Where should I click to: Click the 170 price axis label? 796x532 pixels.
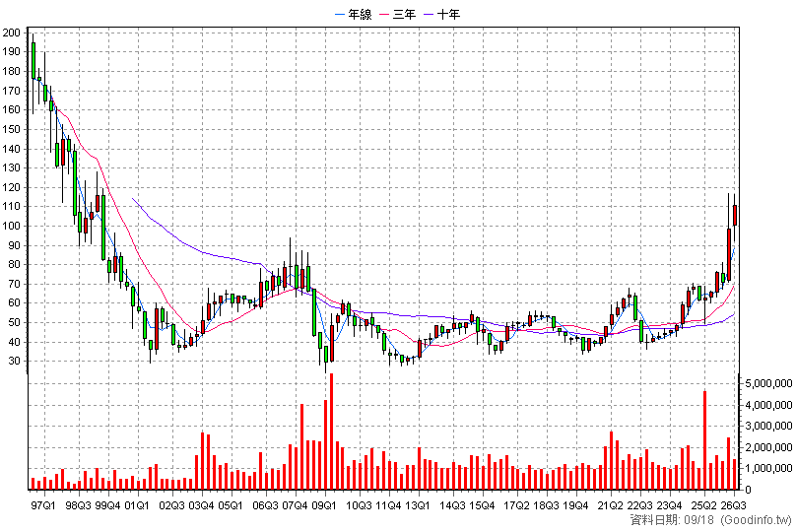[x=11, y=91]
